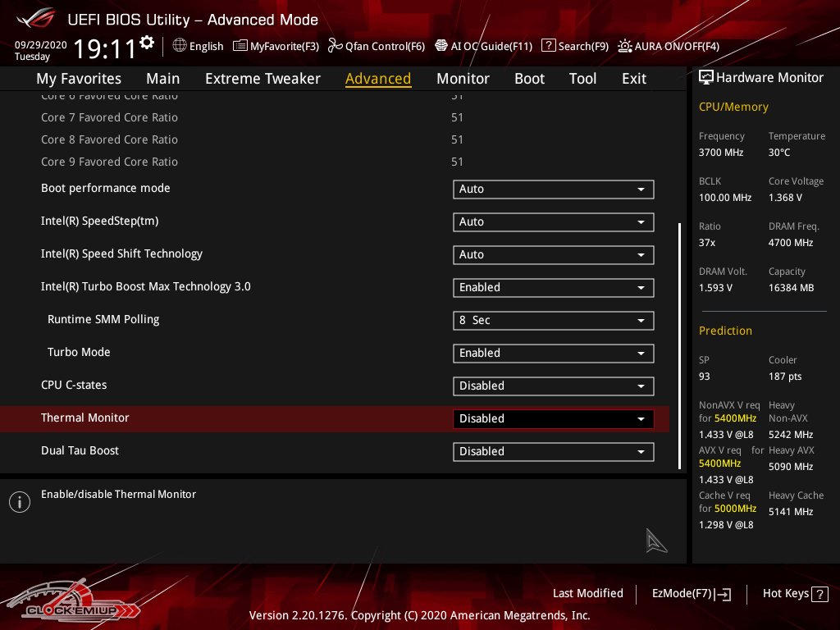Open Qfan Control fan icon
The height and width of the screenshot is (630, 840).
[x=335, y=46]
